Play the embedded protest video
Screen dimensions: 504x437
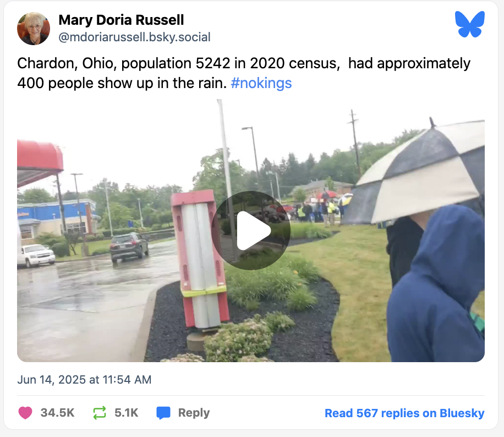point(251,230)
